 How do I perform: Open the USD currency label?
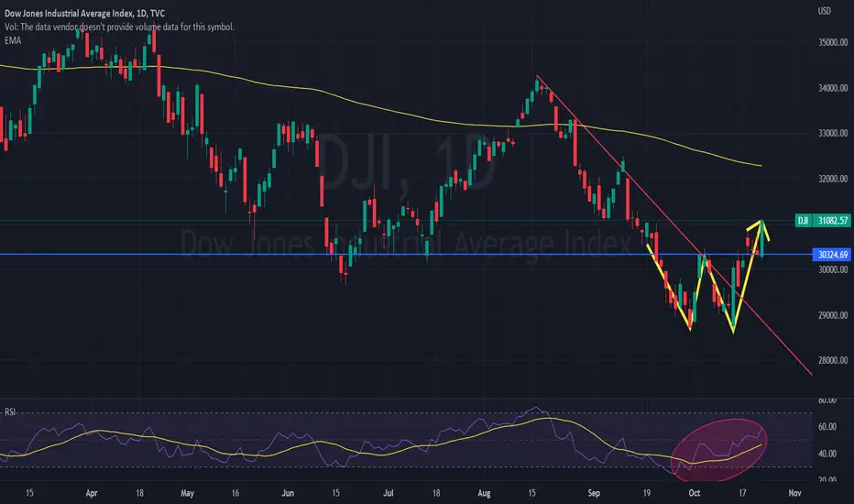click(x=824, y=11)
